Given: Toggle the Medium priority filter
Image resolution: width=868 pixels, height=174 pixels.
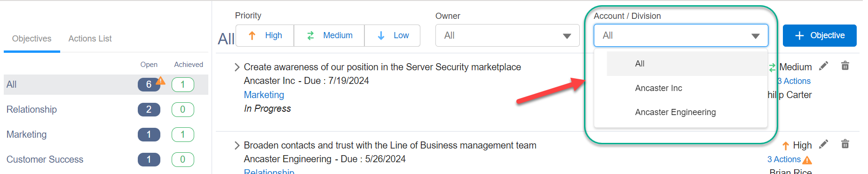Looking at the screenshot, I should tap(329, 35).
